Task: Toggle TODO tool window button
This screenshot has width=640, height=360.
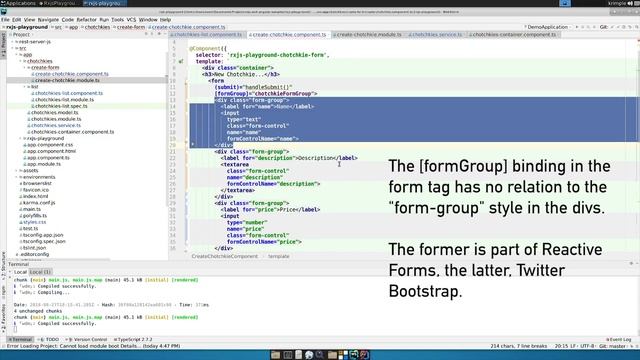Action: pyautogui.click(x=50, y=340)
